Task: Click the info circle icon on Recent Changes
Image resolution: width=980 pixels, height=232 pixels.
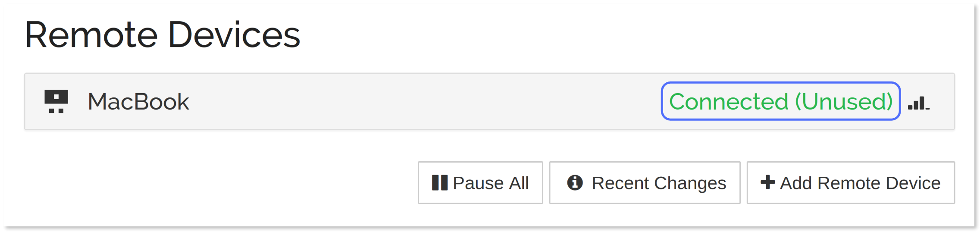Action: pos(575,183)
